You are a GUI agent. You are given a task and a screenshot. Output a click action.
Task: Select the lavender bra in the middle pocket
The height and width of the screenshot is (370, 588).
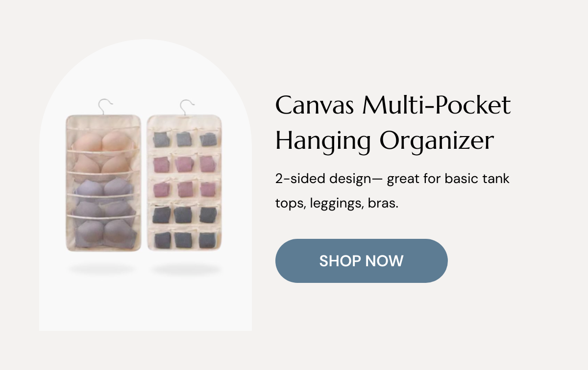[103, 187]
